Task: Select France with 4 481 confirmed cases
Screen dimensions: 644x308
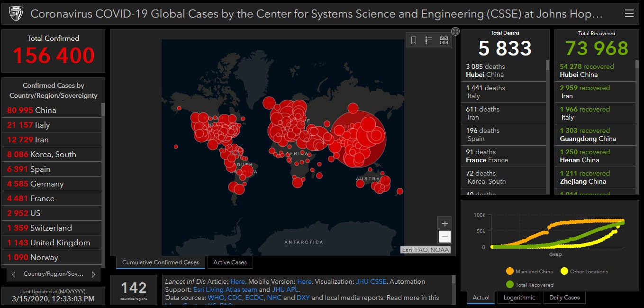Action: point(52,198)
